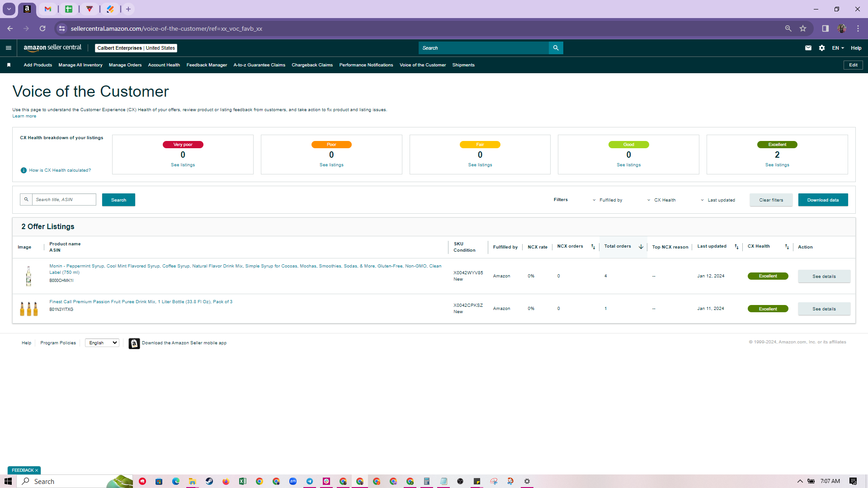Open the Shipments page
The image size is (868, 488).
463,65
